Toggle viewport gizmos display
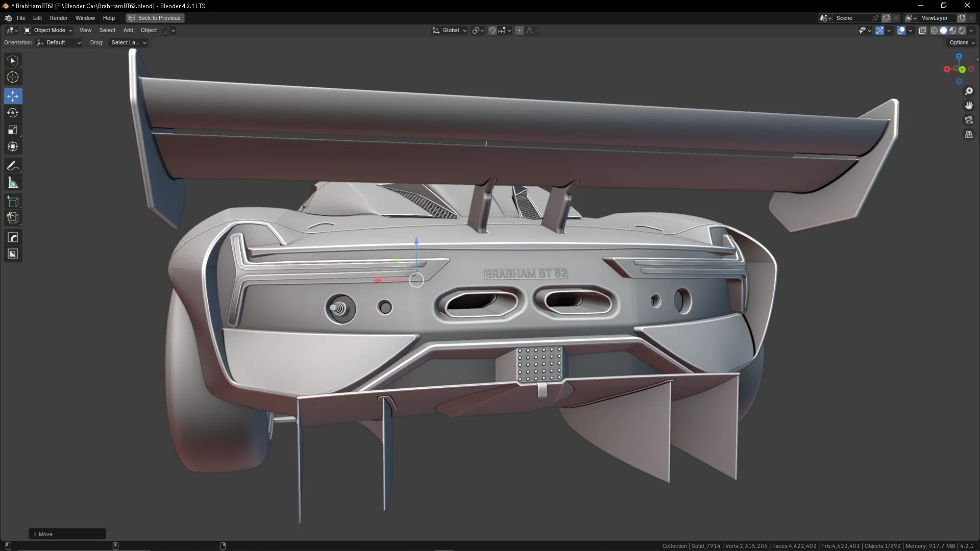980x551 pixels. click(x=879, y=31)
